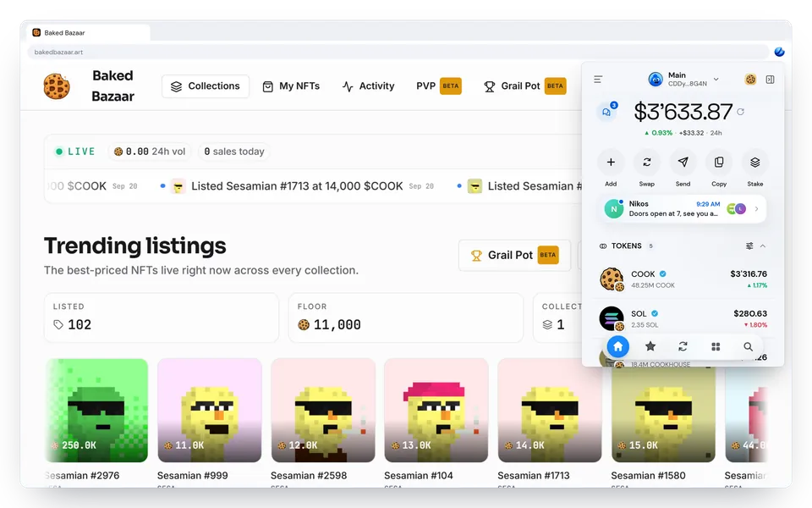This screenshot has height=508, width=812.
Task: Click the bakedbazaar.art address bar
Action: click(398, 52)
